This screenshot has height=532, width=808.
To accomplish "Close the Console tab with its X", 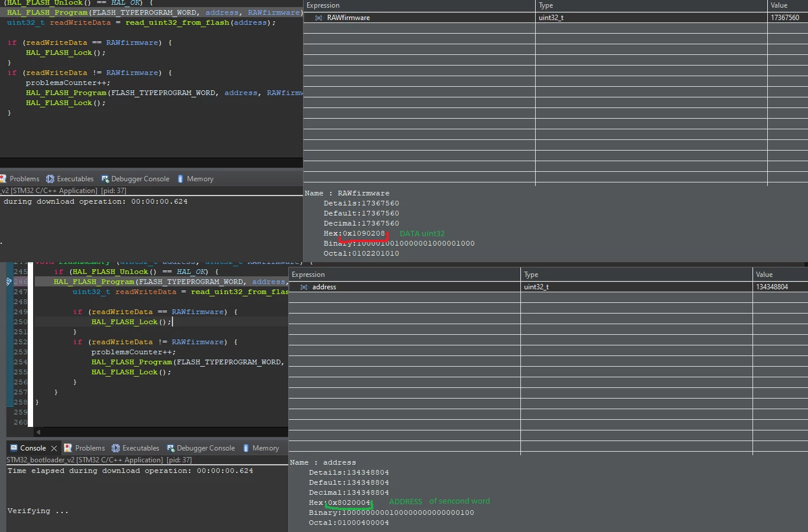I will [x=54, y=448].
